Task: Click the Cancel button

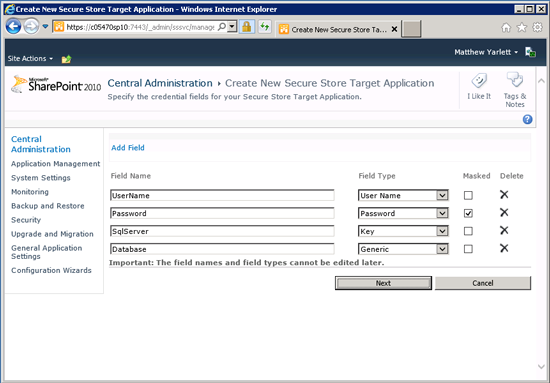Action: (483, 283)
